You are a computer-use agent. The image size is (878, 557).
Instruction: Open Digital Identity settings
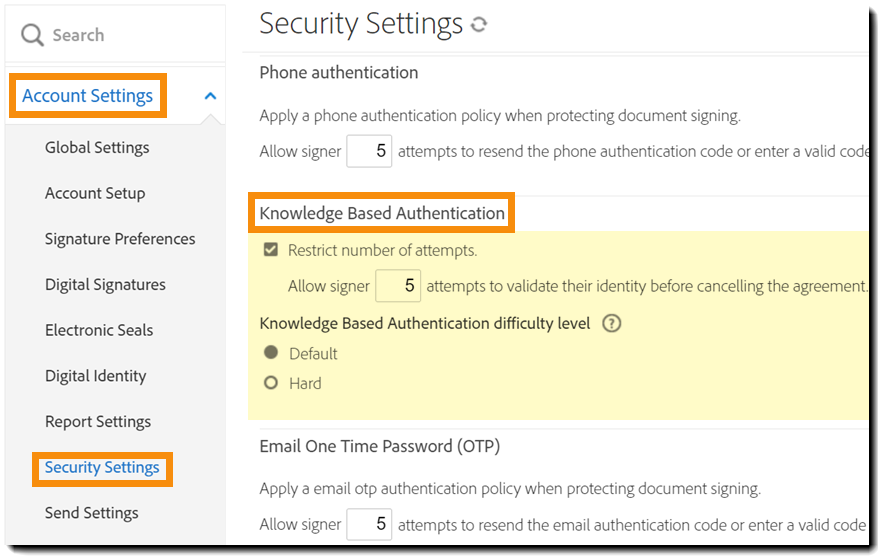point(95,376)
